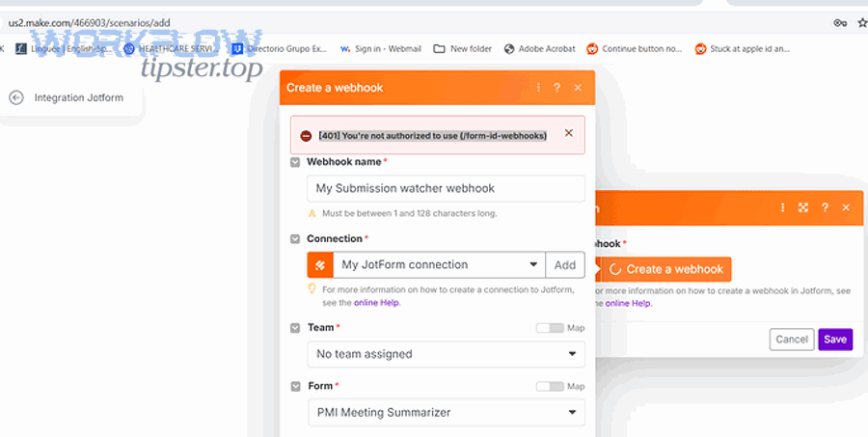868x437 pixels.
Task: Collapse the Team field toggle
Action: coord(295,328)
